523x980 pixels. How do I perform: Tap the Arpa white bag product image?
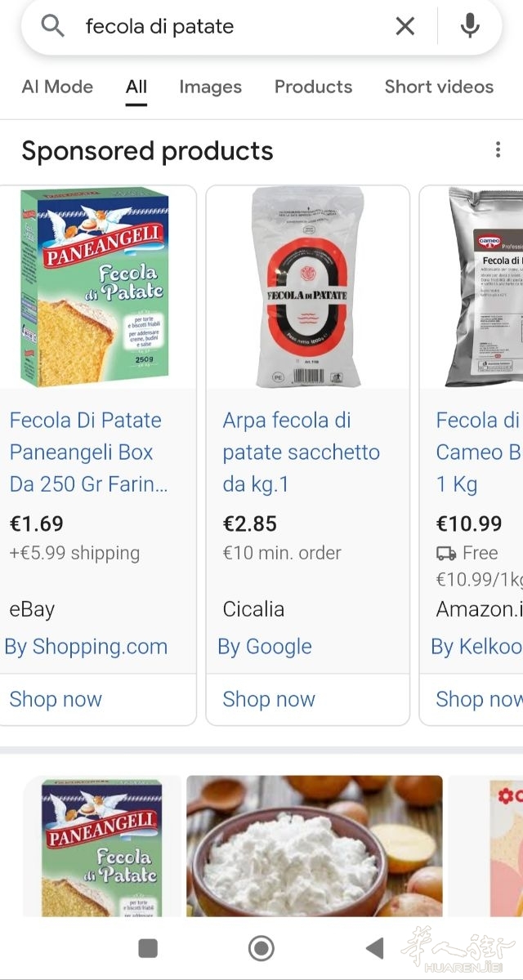coord(307,287)
